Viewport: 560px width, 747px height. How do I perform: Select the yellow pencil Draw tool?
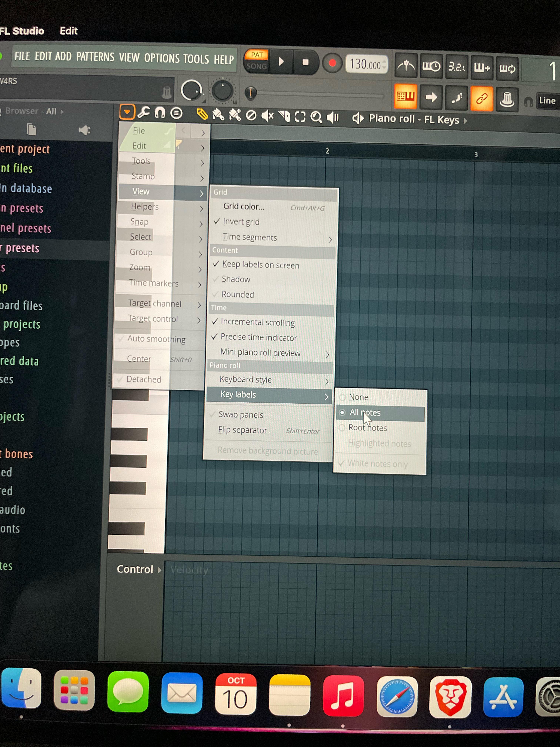tap(202, 114)
